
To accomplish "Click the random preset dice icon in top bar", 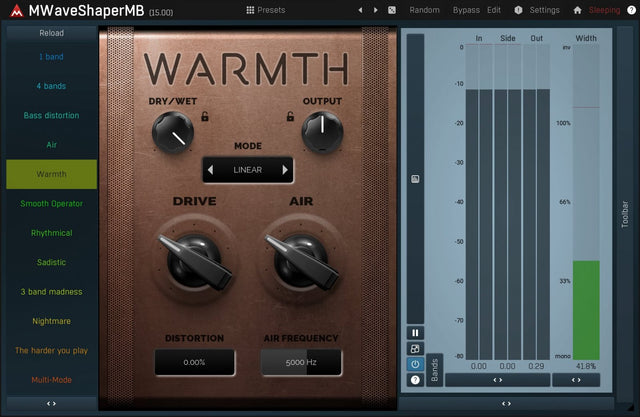I will [392, 10].
